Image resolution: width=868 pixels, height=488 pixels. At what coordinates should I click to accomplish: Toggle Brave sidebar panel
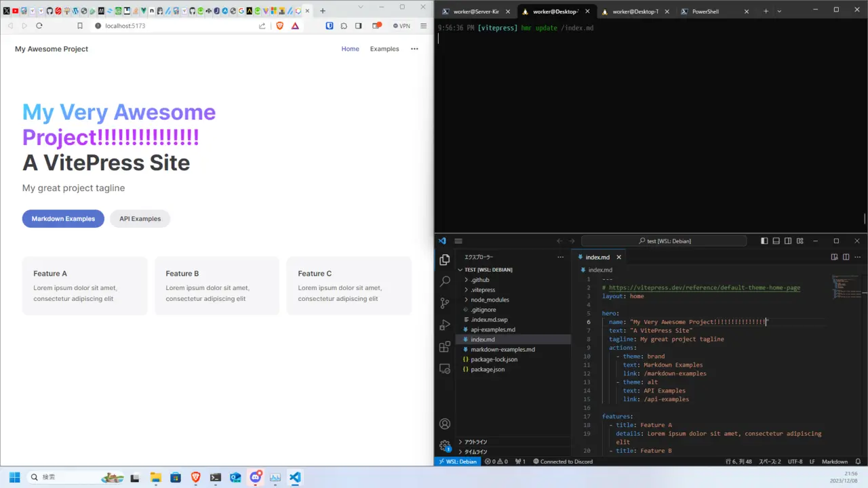click(359, 26)
